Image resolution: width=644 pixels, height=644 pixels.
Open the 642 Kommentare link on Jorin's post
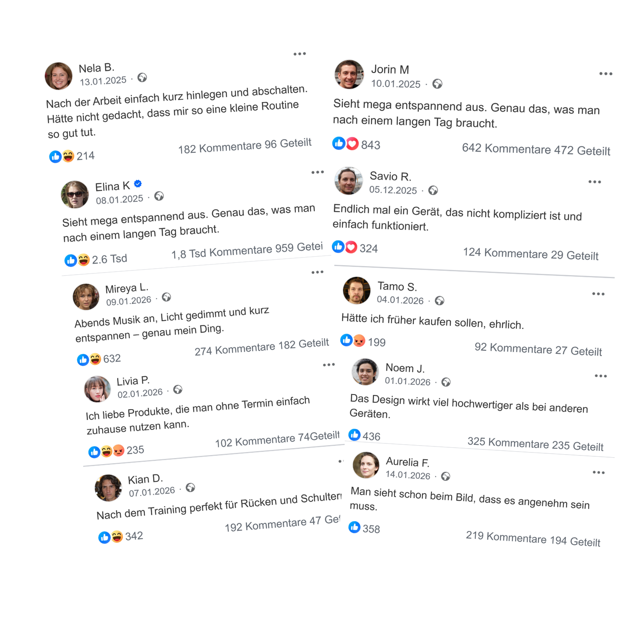point(506,149)
